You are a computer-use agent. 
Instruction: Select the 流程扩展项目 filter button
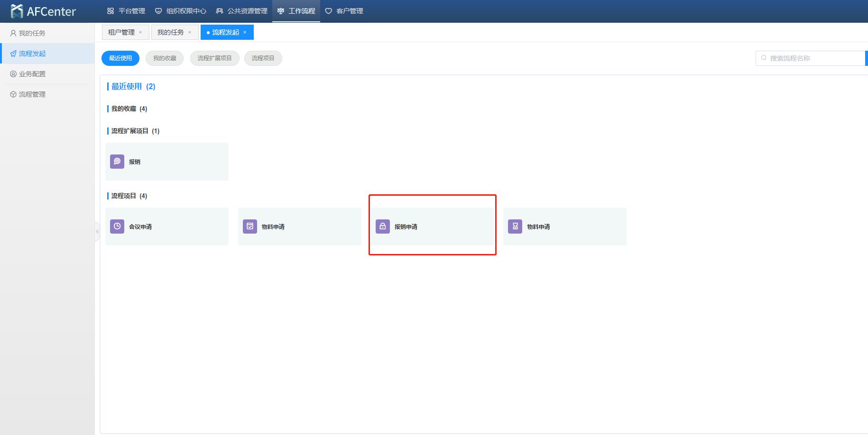pyautogui.click(x=214, y=58)
